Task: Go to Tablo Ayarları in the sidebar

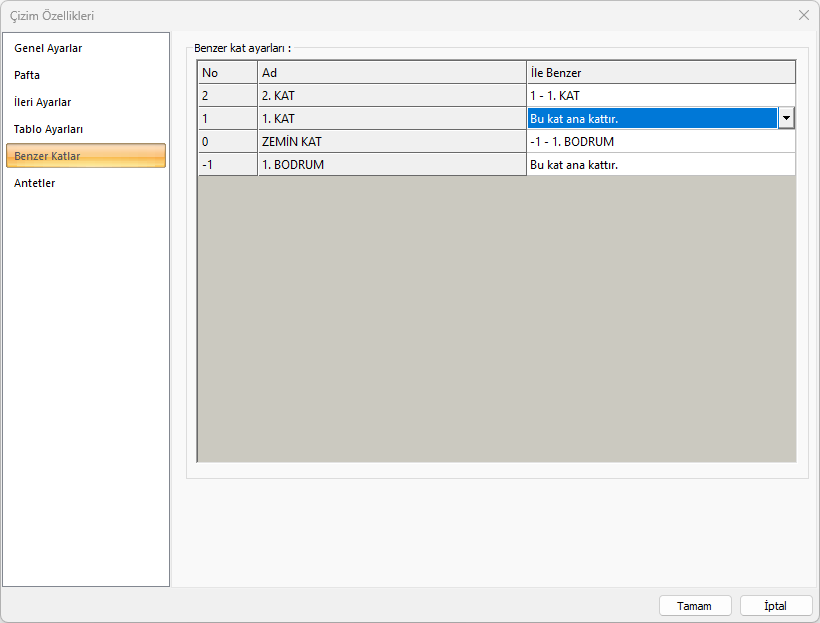Action: coord(48,129)
